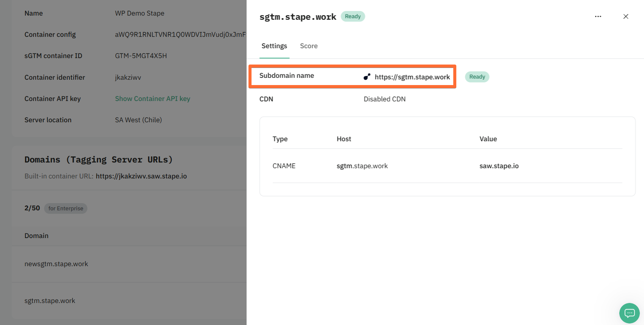Click the Type column header
The image size is (644, 325).
coord(280,139)
